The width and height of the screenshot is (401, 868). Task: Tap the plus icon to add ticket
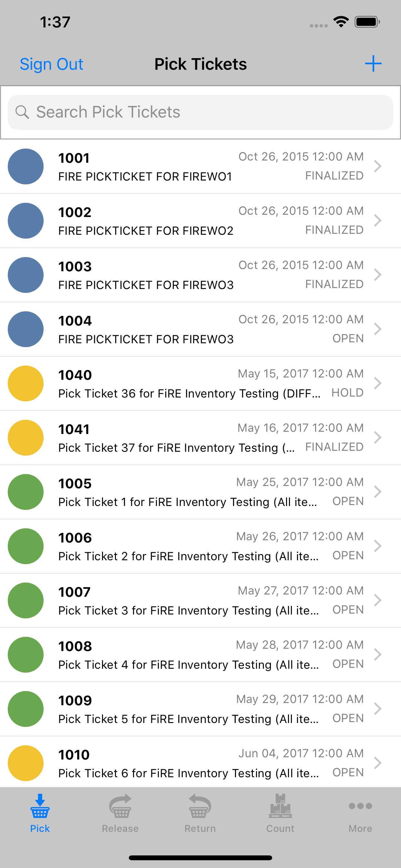point(373,64)
